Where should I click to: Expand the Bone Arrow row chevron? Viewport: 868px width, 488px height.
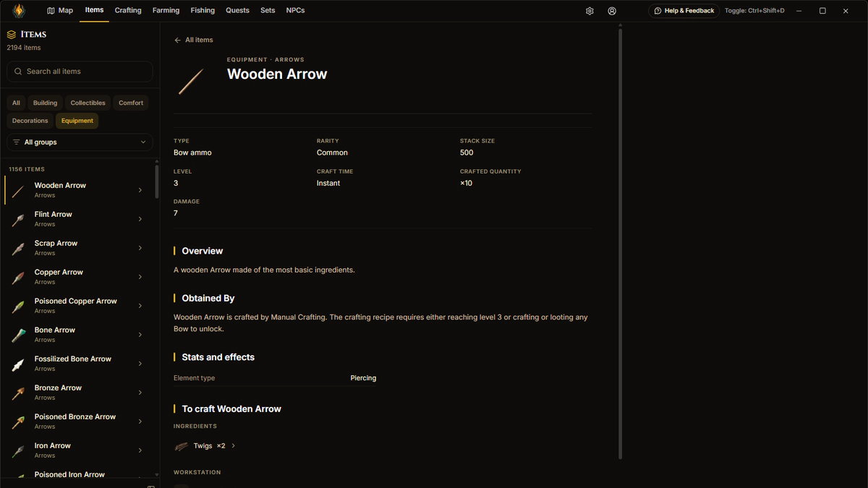(x=140, y=335)
